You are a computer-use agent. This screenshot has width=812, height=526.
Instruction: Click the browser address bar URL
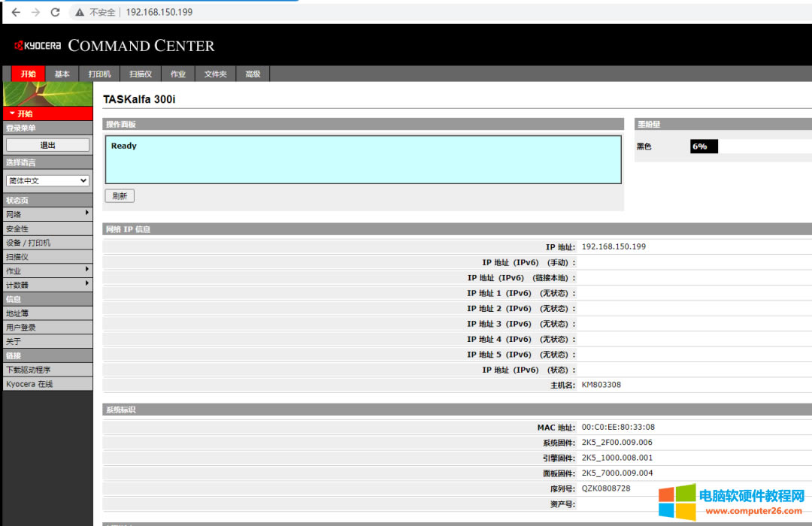pyautogui.click(x=159, y=12)
